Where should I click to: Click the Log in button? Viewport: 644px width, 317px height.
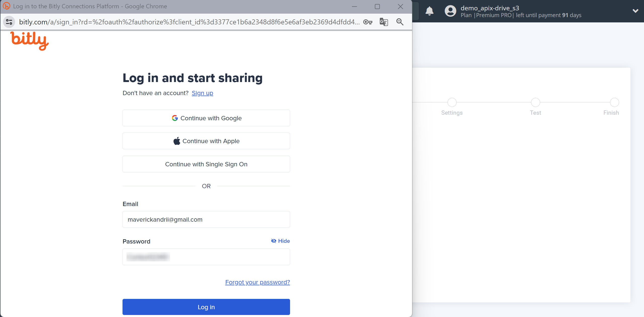pos(206,307)
